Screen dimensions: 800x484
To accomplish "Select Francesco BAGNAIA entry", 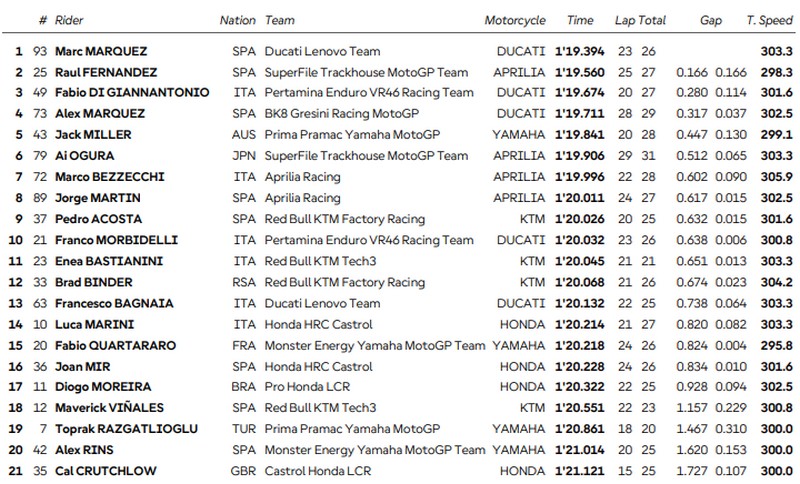I will click(x=114, y=303).
